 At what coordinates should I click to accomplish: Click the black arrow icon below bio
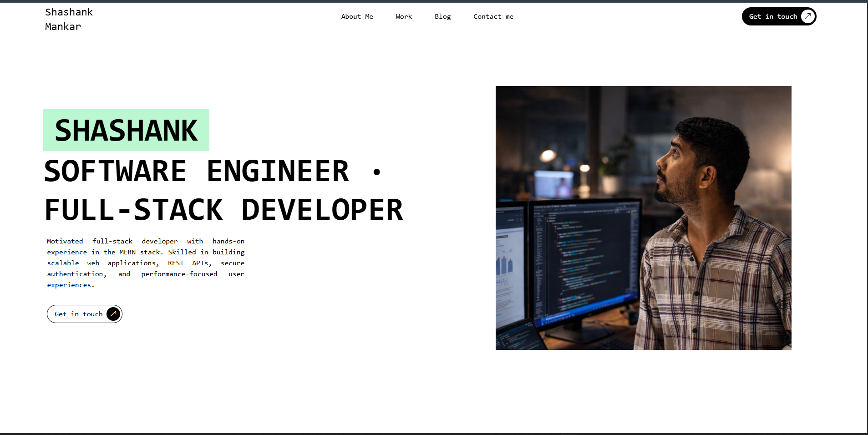pyautogui.click(x=113, y=314)
